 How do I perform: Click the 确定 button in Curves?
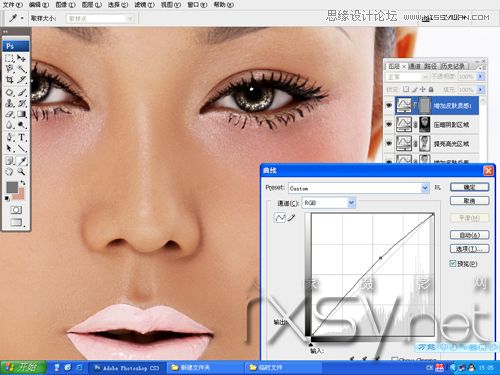pyautogui.click(x=470, y=187)
